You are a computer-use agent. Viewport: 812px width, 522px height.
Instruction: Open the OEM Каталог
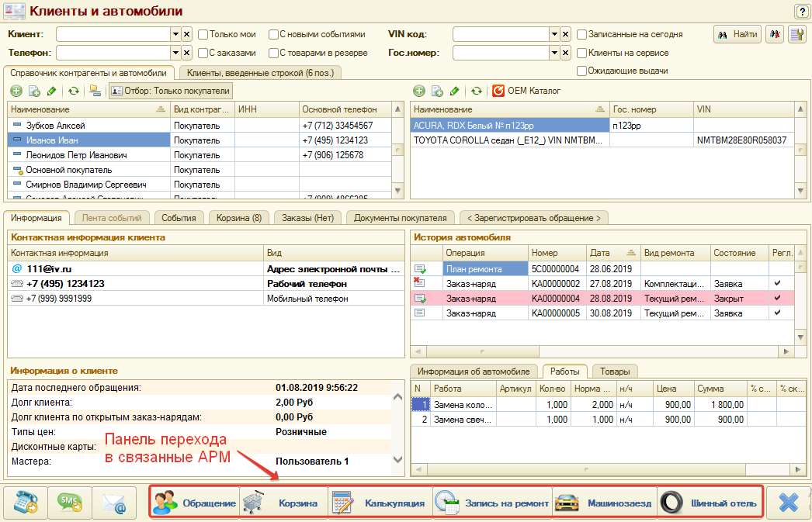tap(526, 91)
